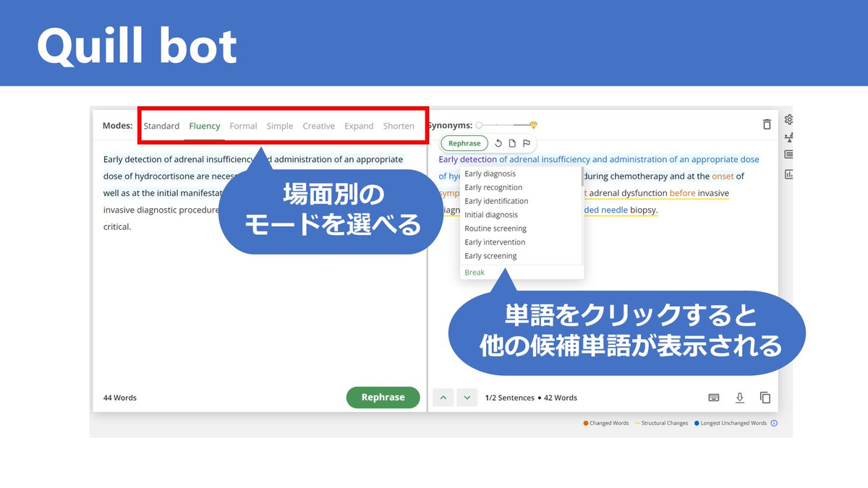
Task: Click the copy sentence page icon
Action: pos(512,143)
